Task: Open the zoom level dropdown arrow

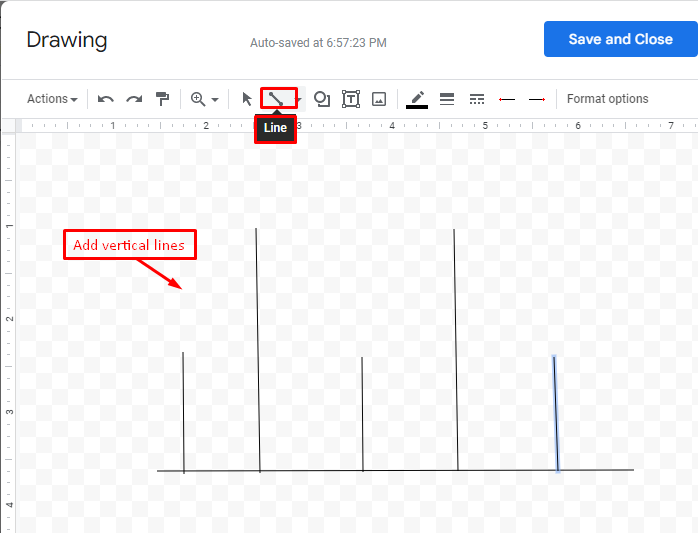Action: (215, 99)
